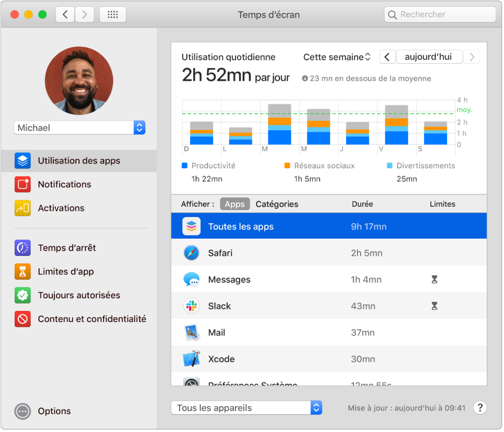Switch to the Apps tab
Viewport: 504px width, 432px height.
tap(234, 204)
